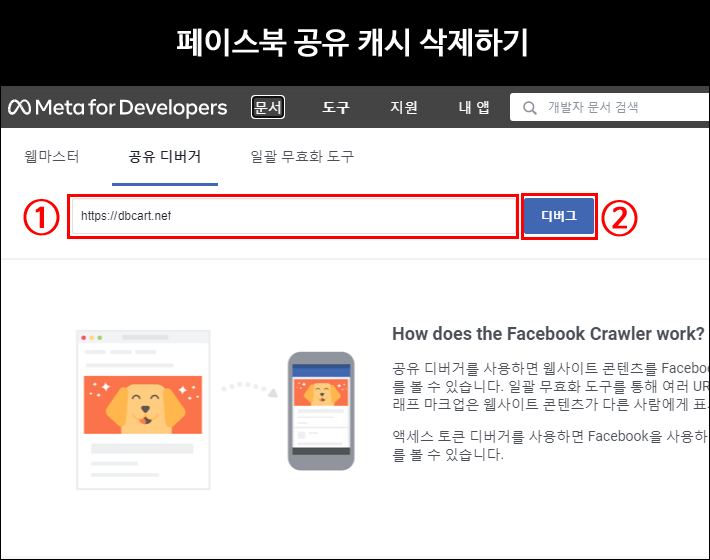Image resolution: width=710 pixels, height=560 pixels.
Task: Click the URL field containing https://dbcart.net
Action: pos(292,216)
